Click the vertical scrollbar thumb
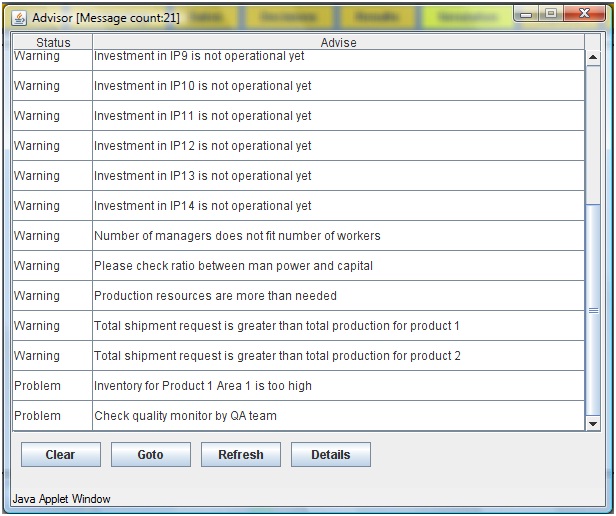Screen dimensions: 616x516 tap(593, 310)
